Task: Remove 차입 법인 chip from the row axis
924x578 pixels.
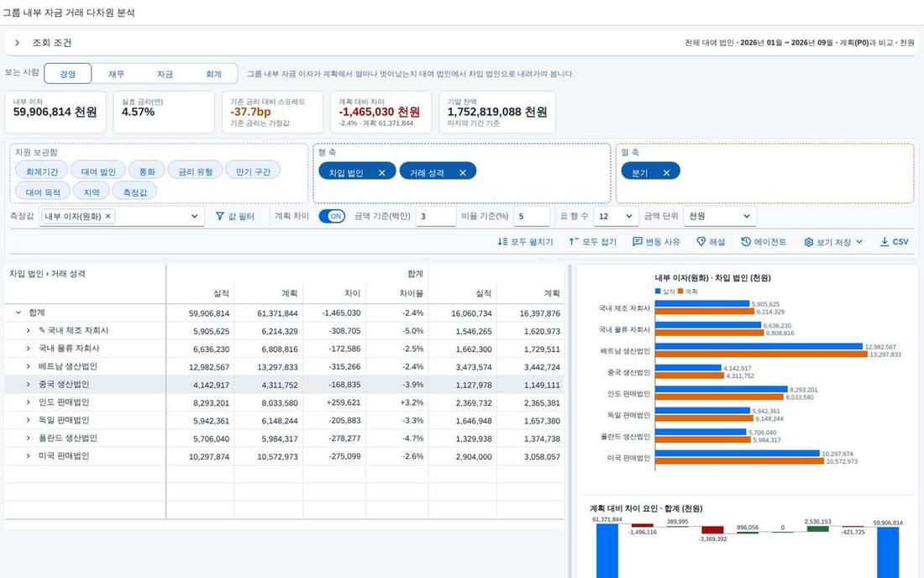Action: [382, 172]
